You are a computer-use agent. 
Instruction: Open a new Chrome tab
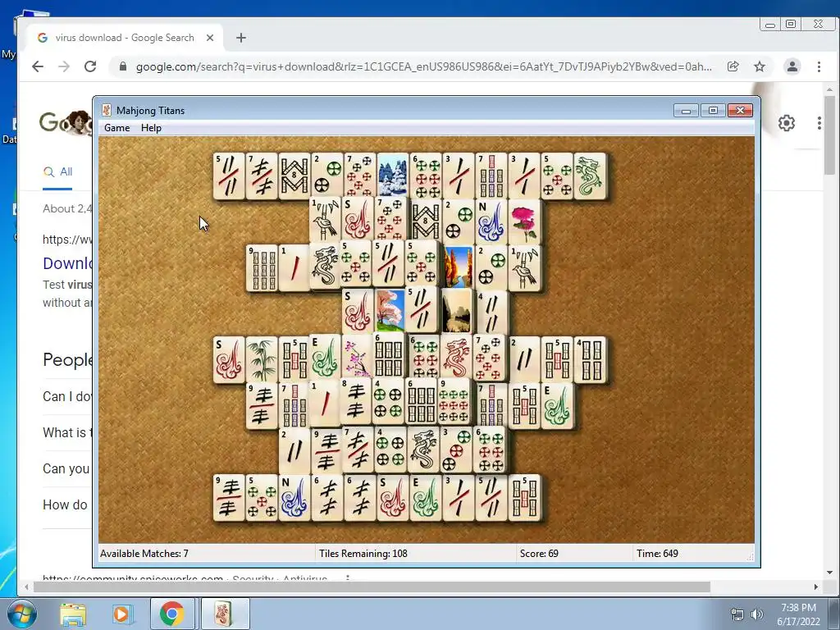point(241,38)
